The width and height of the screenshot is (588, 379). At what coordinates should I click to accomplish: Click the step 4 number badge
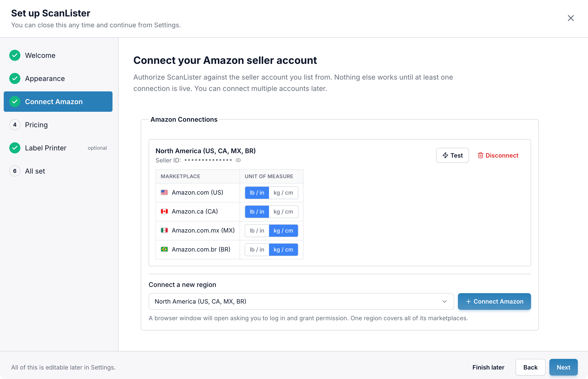pos(15,125)
